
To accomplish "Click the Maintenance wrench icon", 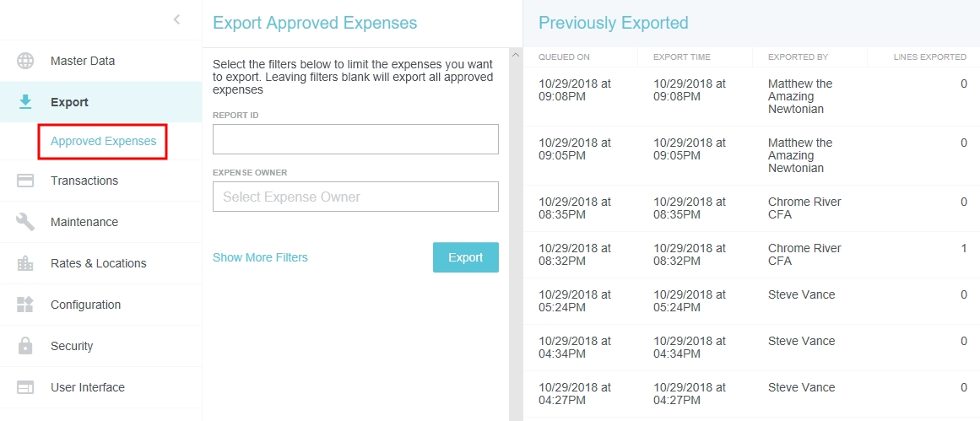I will (x=25, y=222).
